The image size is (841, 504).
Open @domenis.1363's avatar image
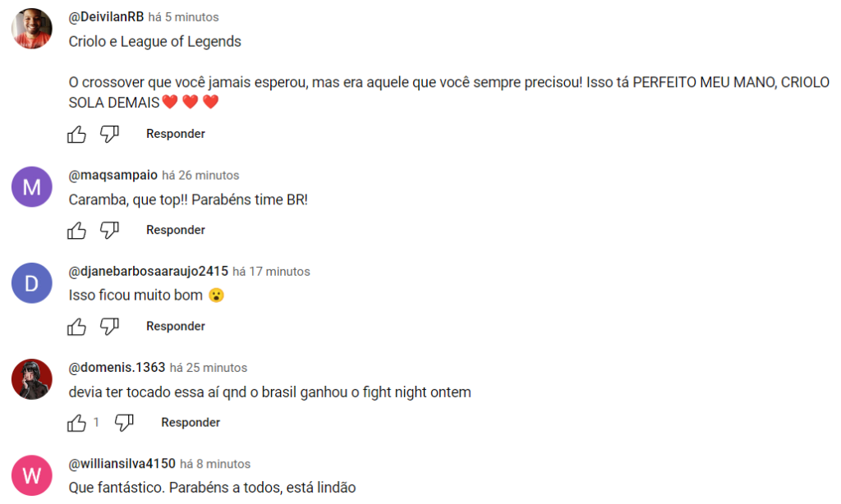(x=32, y=379)
